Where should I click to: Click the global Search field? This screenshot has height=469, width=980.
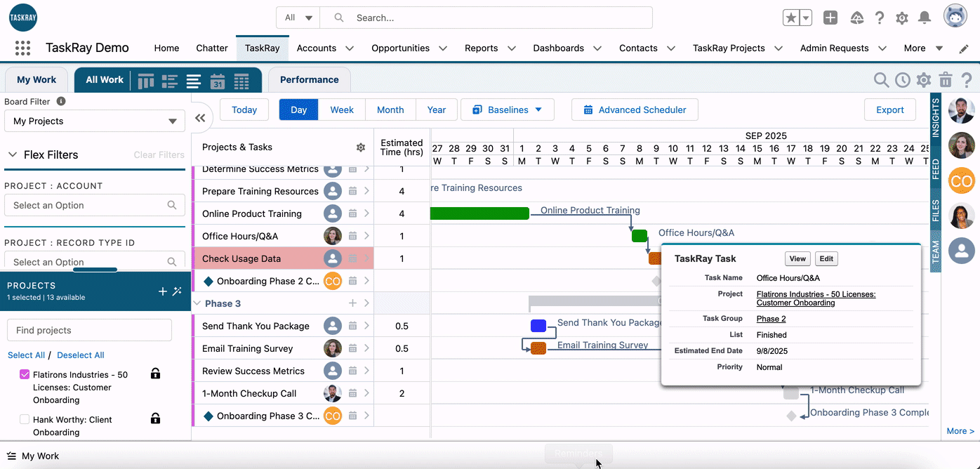click(486, 18)
